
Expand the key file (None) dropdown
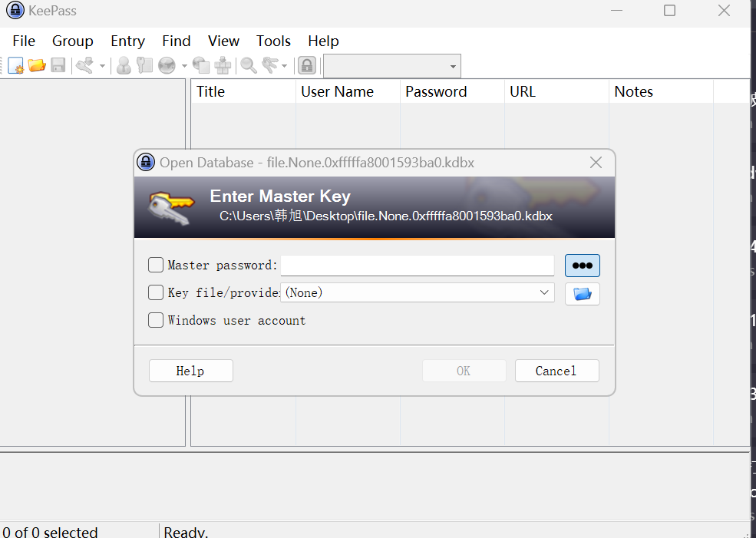[544, 292]
